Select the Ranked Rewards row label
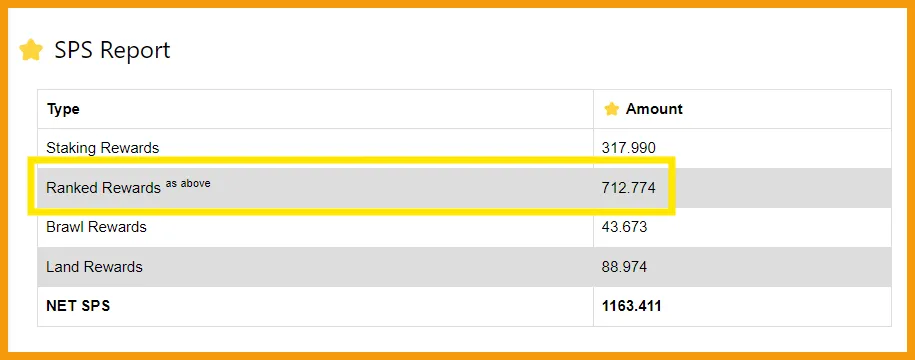The height and width of the screenshot is (360, 915). (x=103, y=188)
